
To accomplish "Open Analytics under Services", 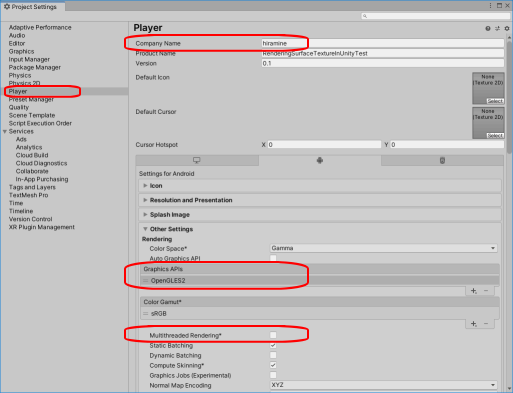I will (x=29, y=147).
